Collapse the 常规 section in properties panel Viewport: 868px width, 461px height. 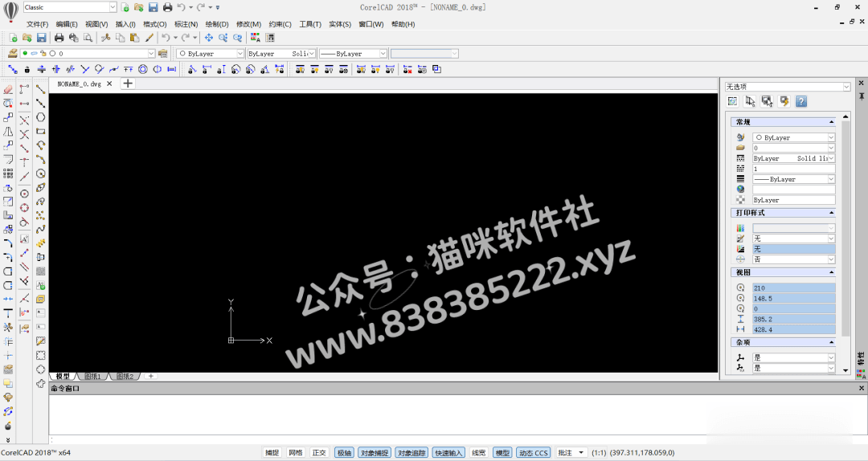click(832, 122)
